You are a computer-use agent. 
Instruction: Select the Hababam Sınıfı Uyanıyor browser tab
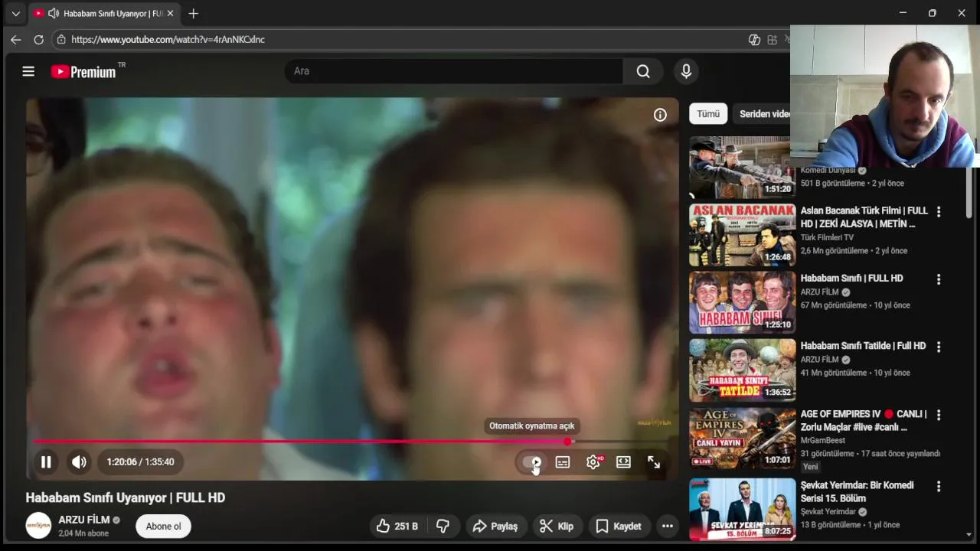coord(104,14)
